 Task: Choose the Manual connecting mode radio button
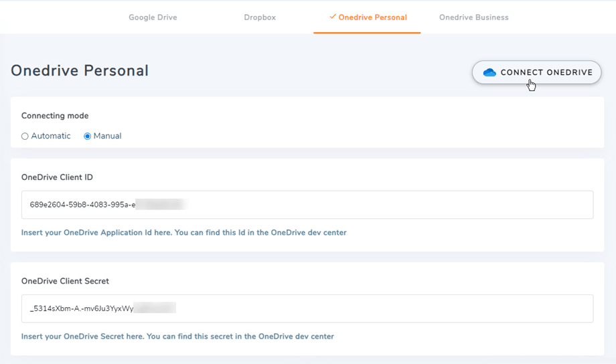[x=87, y=136]
